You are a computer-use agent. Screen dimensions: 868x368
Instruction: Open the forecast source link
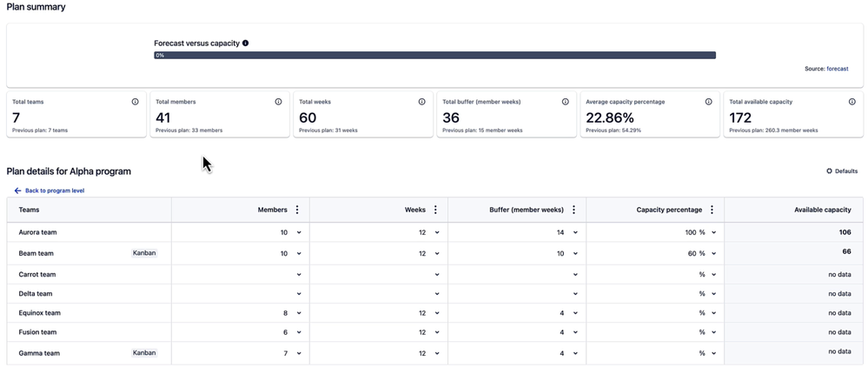coord(837,70)
